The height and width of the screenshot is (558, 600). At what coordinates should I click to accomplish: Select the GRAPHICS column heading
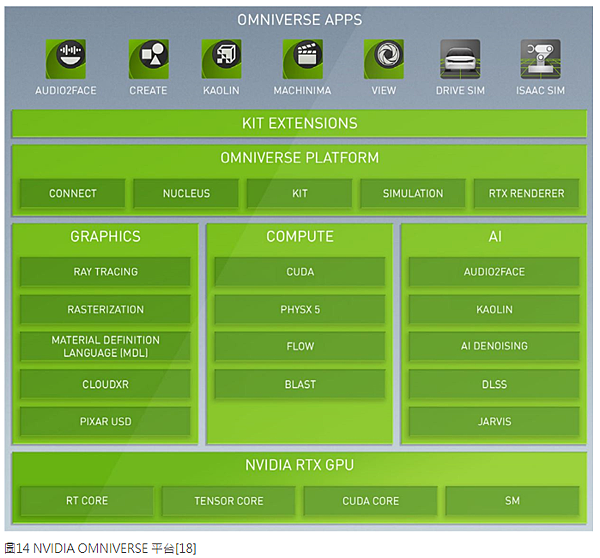(105, 237)
